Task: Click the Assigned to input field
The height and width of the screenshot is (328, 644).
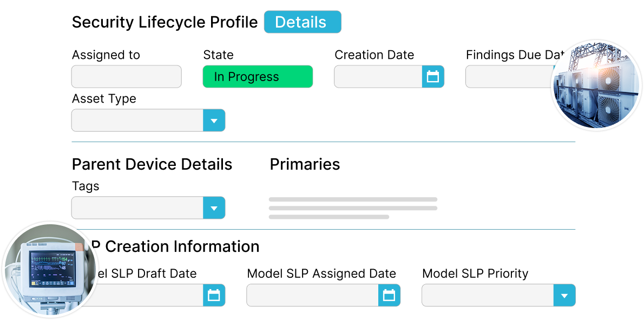Action: tap(126, 77)
